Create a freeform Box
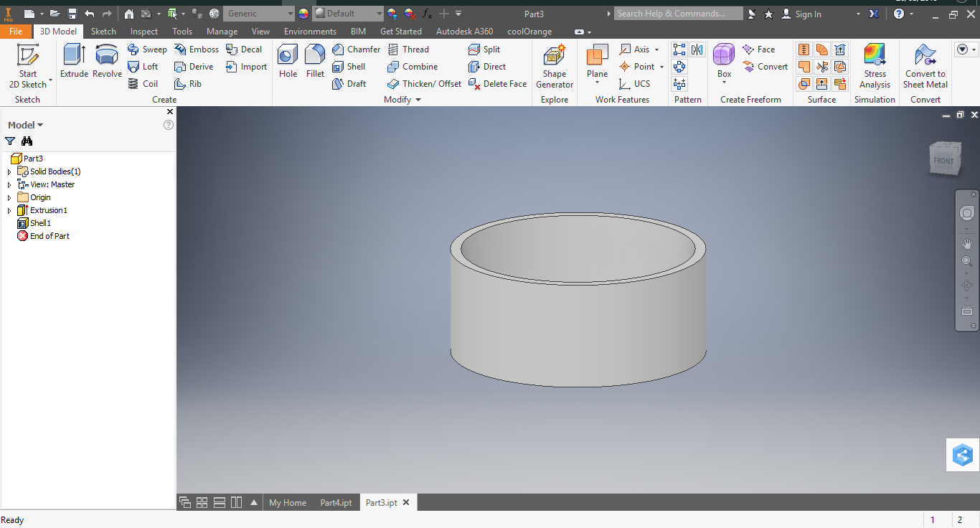The height and width of the screenshot is (528, 980). coord(725,61)
